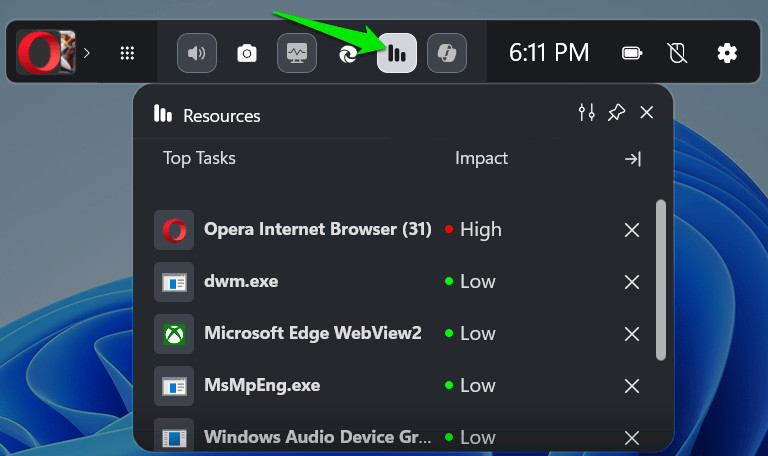End the Microsoft Edge WebView2 task
768x456 pixels.
coord(632,334)
